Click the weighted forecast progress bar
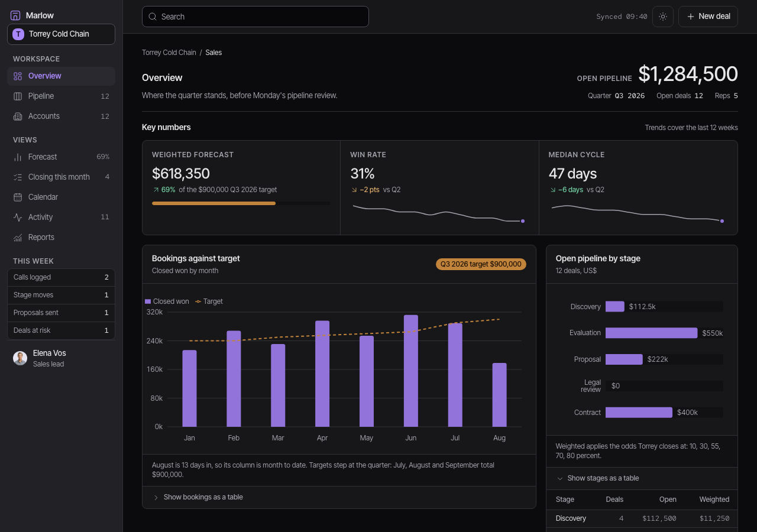The width and height of the screenshot is (757, 532). tap(241, 203)
